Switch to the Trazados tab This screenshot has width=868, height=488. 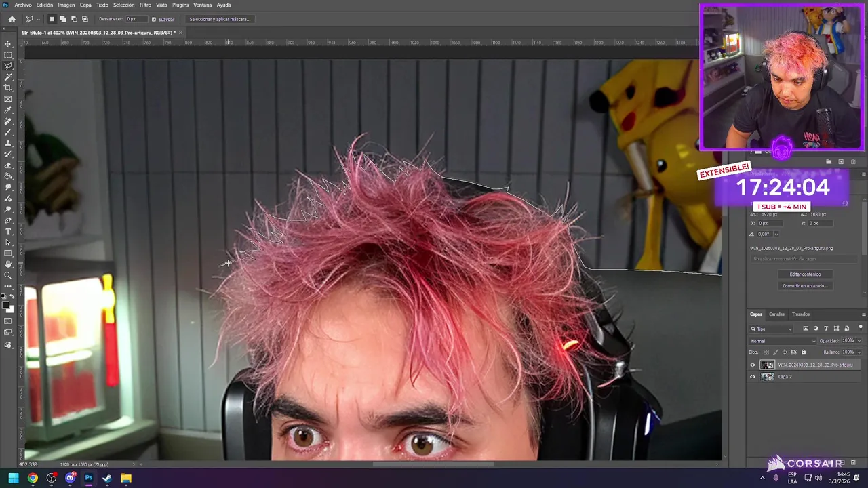pyautogui.click(x=801, y=314)
